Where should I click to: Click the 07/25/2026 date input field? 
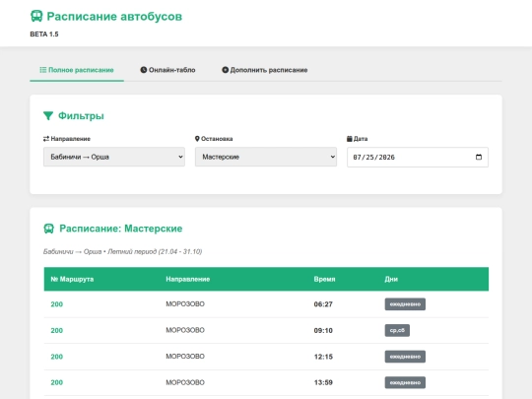click(x=418, y=157)
